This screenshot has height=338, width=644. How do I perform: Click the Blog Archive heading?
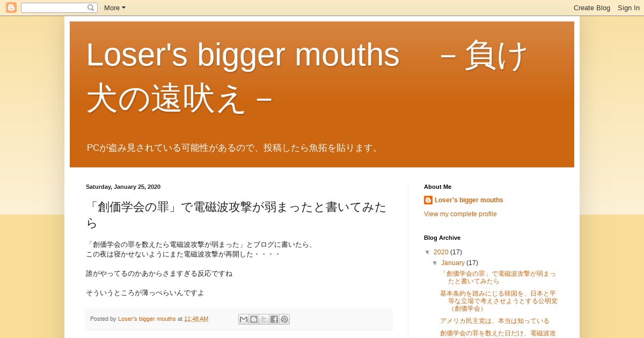442,238
